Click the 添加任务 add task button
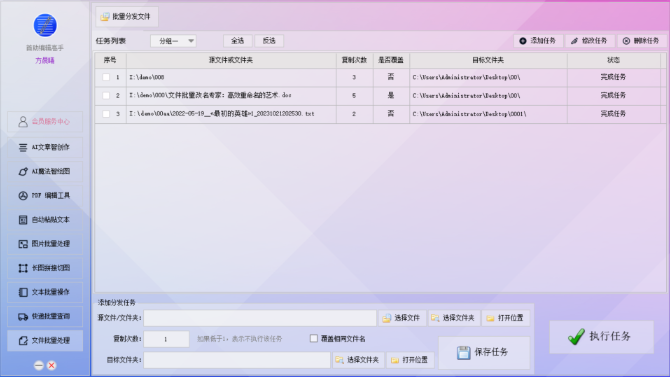 coord(538,41)
